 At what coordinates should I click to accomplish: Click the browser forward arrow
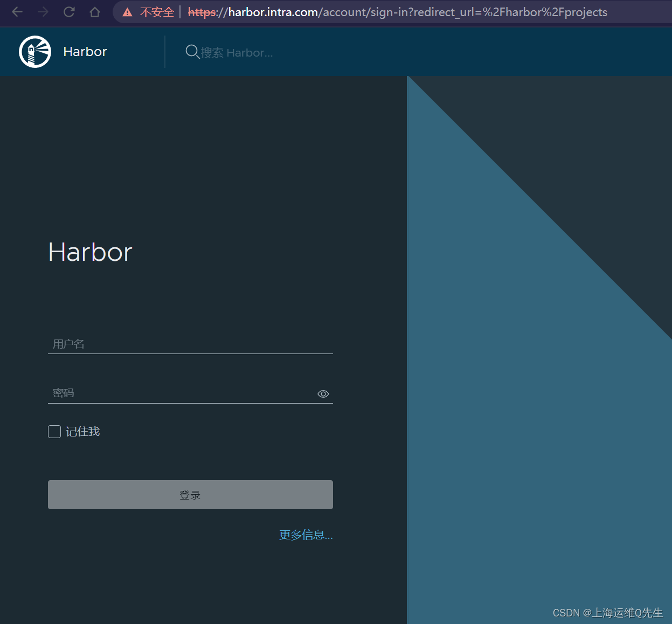coord(43,12)
